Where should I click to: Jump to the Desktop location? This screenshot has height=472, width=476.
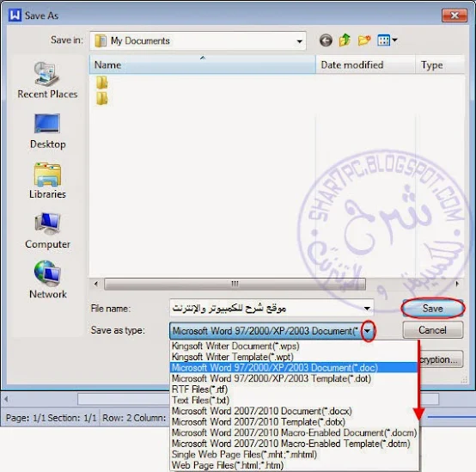click(47, 132)
